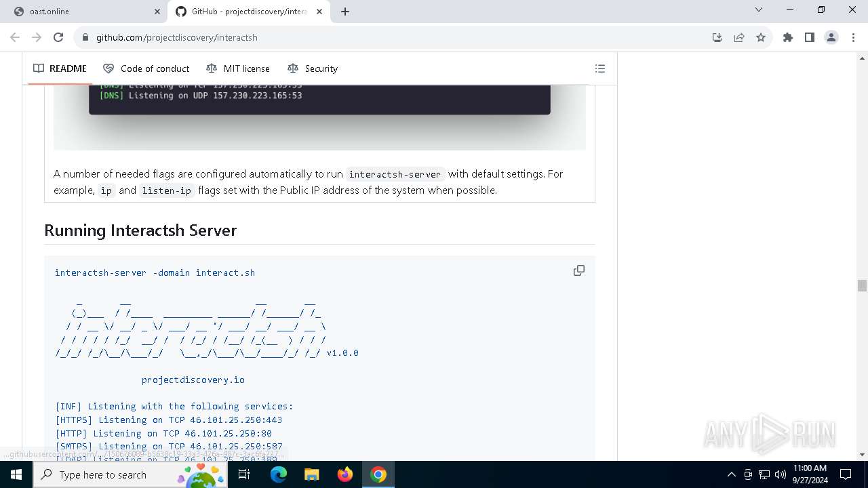Viewport: 868px width, 488px height.
Task: Click scrollbar up arrow
Action: pos(862,58)
